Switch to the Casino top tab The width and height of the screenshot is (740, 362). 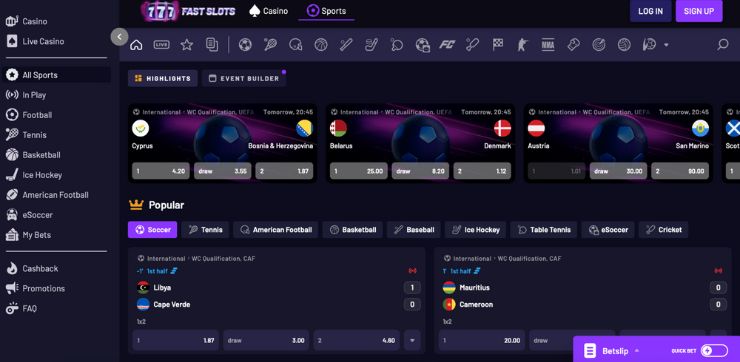(x=269, y=11)
